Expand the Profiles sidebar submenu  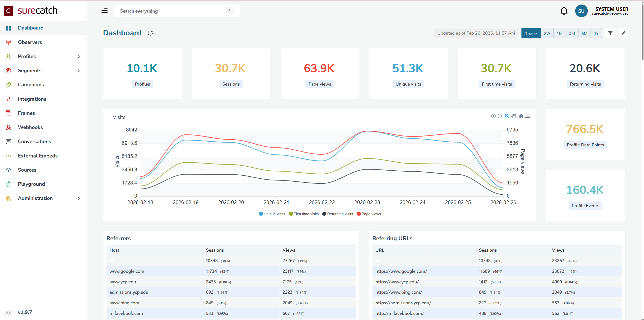[x=79, y=57]
